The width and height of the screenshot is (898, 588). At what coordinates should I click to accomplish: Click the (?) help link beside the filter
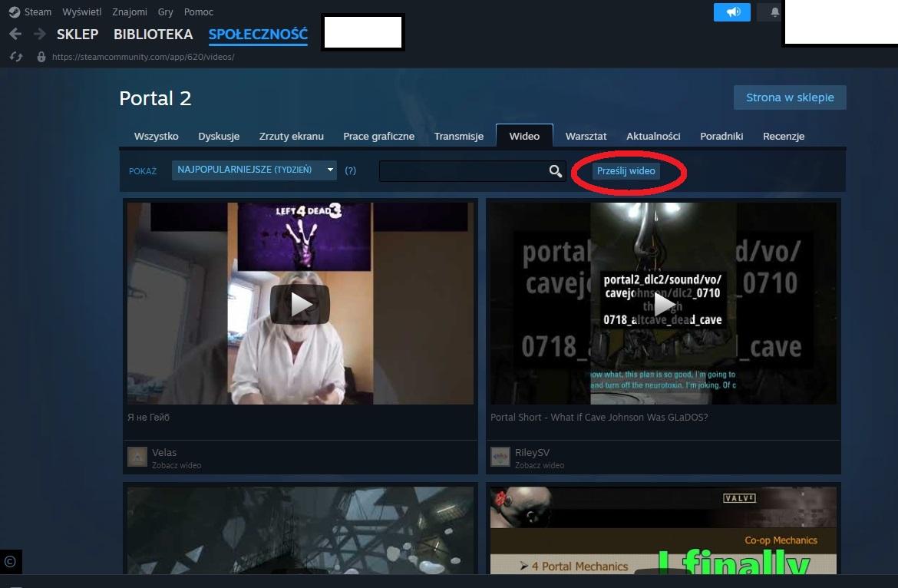(351, 170)
